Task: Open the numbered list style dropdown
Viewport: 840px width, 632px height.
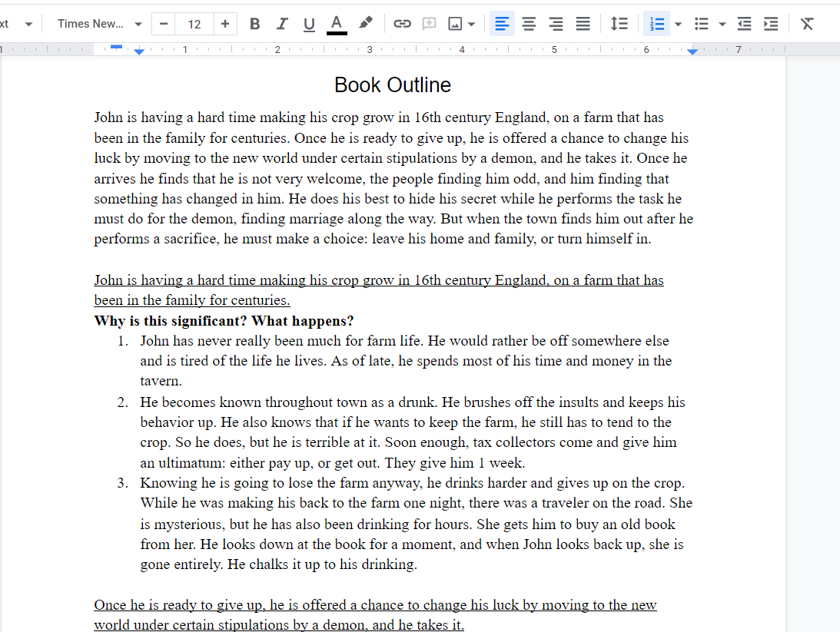Action: [x=676, y=24]
